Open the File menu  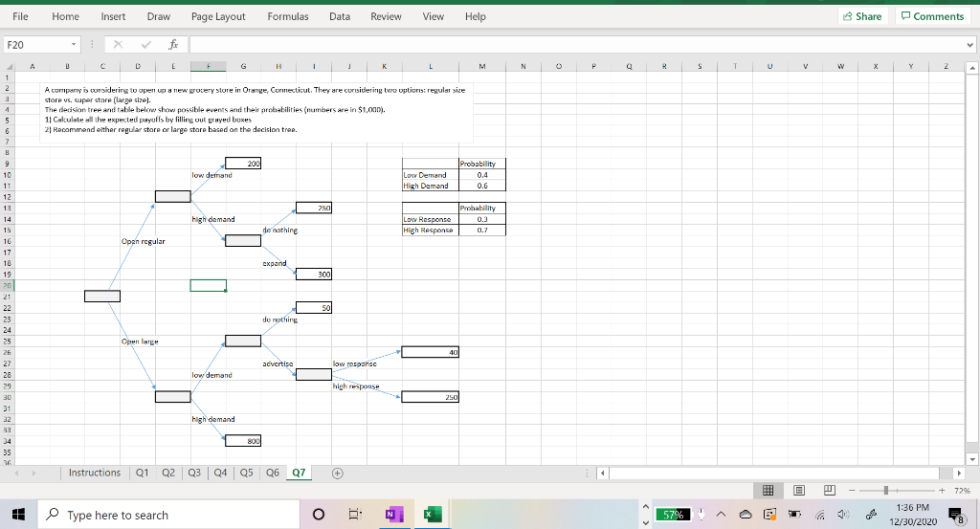20,16
